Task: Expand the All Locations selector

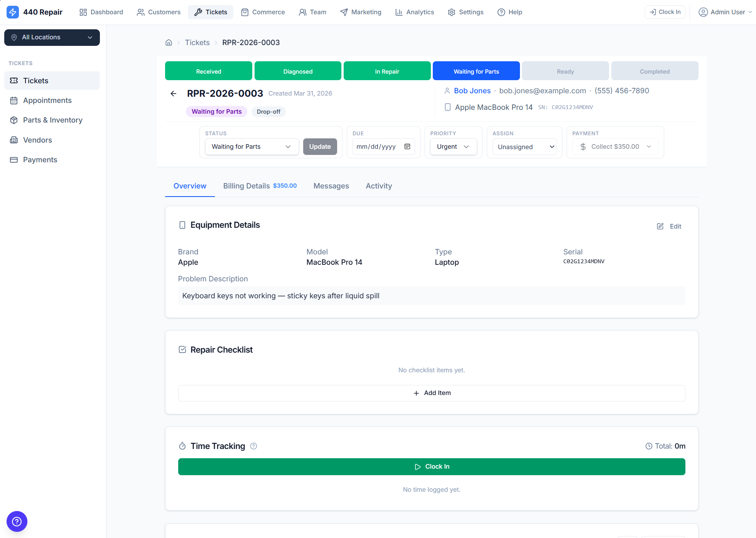Action: [x=52, y=37]
